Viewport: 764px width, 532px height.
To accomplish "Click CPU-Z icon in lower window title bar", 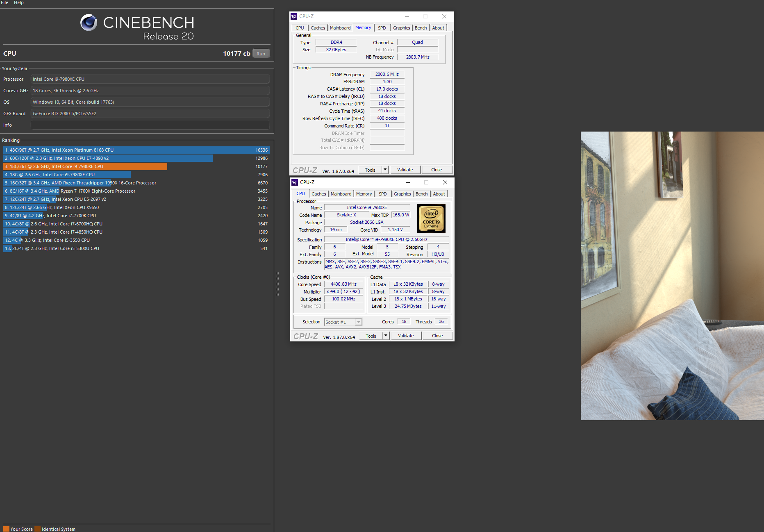I will (295, 182).
